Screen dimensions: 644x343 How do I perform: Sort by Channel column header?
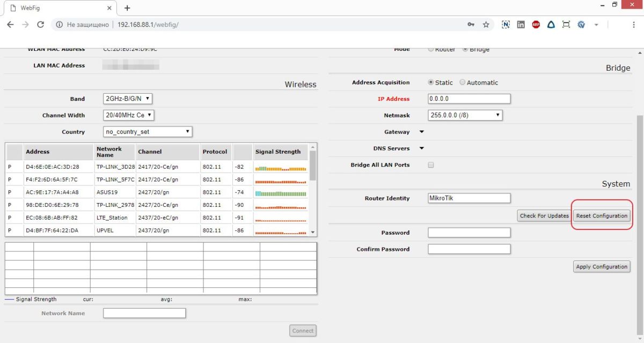(x=167, y=152)
